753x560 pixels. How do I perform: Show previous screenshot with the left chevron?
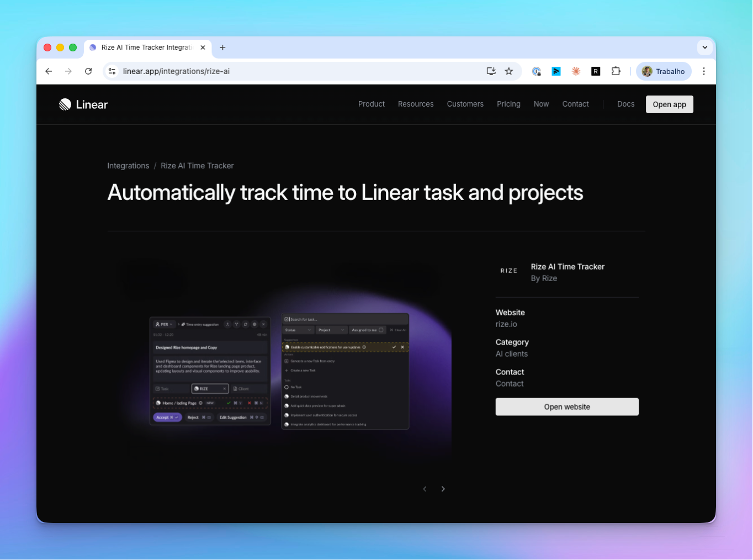[x=425, y=489]
